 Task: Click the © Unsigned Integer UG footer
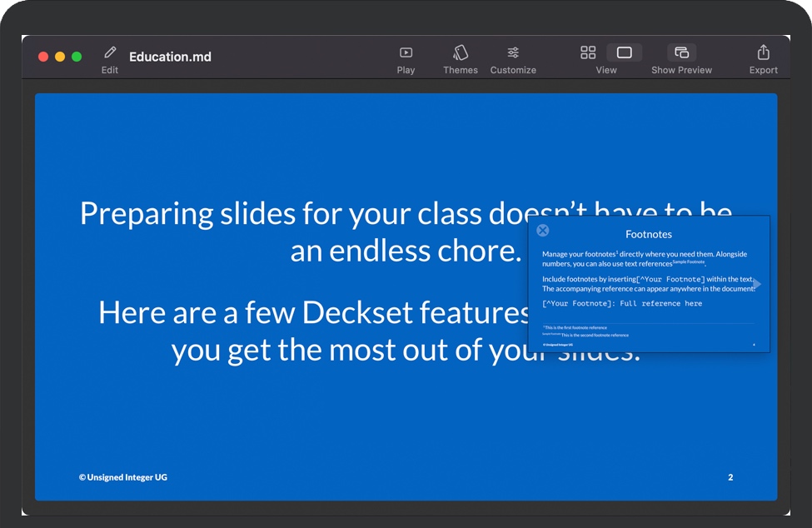(x=123, y=477)
